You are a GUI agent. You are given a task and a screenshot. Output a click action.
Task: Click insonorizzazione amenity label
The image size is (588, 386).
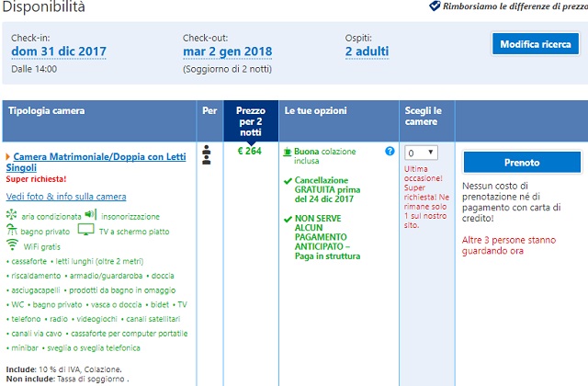click(x=130, y=217)
